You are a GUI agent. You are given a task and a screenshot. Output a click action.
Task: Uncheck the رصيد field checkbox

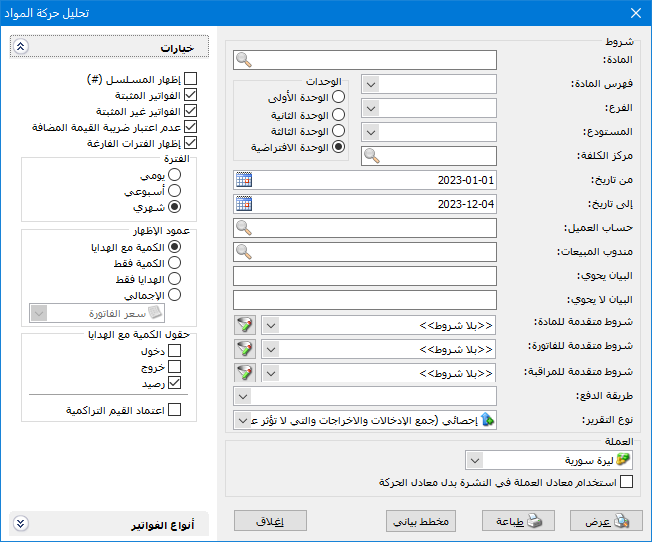click(174, 383)
